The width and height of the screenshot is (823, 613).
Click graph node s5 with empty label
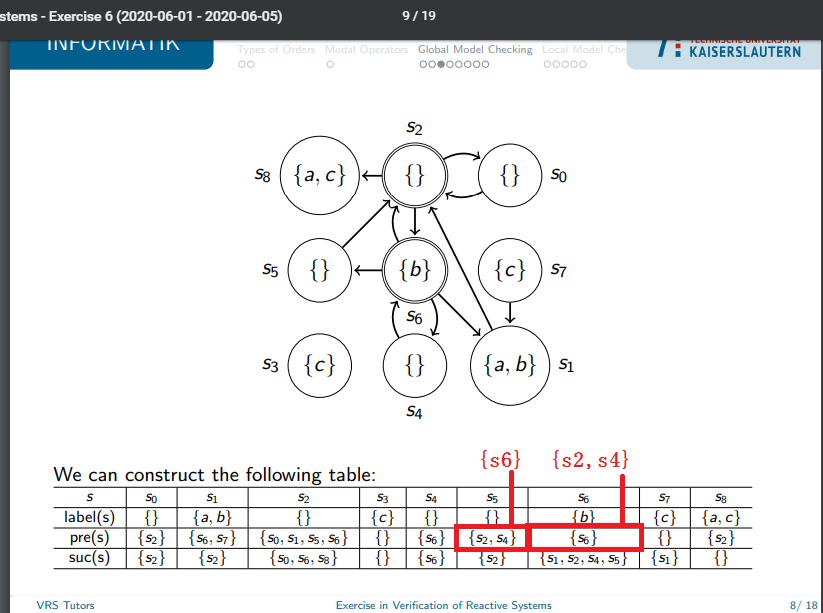pyautogui.click(x=320, y=270)
